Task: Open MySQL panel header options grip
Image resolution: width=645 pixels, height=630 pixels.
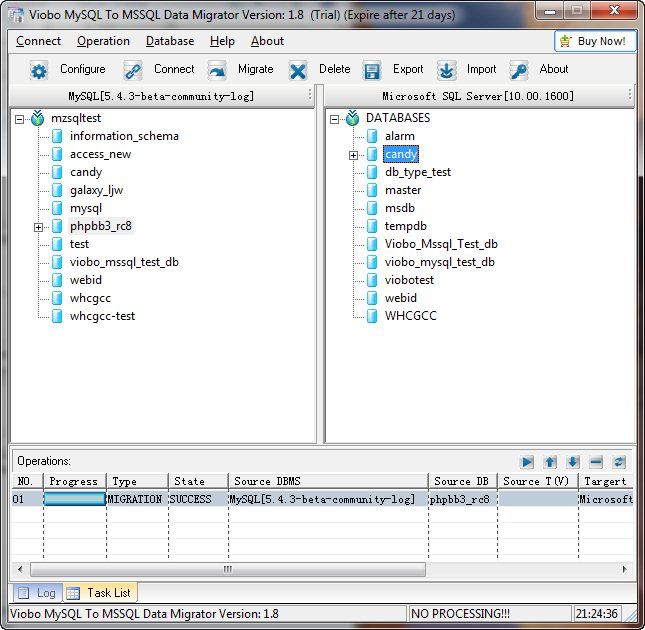Action: pyautogui.click(x=310, y=95)
